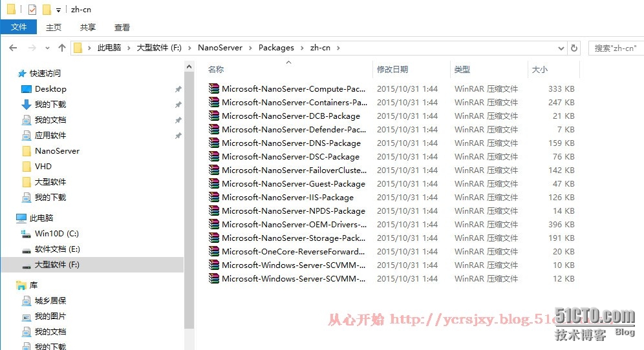Screen dimensions: 644x350
Task: Expand chevron after 此电脑 in breadcrumb
Action: click(x=129, y=48)
